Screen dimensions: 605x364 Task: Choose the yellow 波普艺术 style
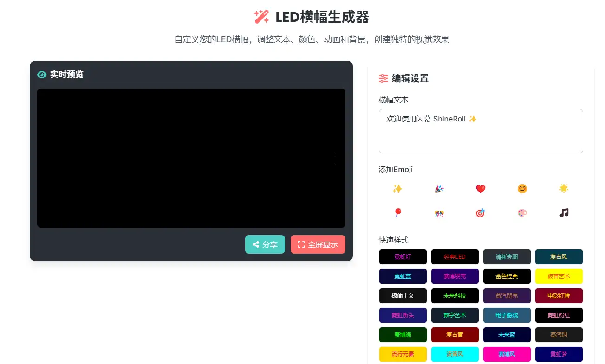(x=559, y=276)
